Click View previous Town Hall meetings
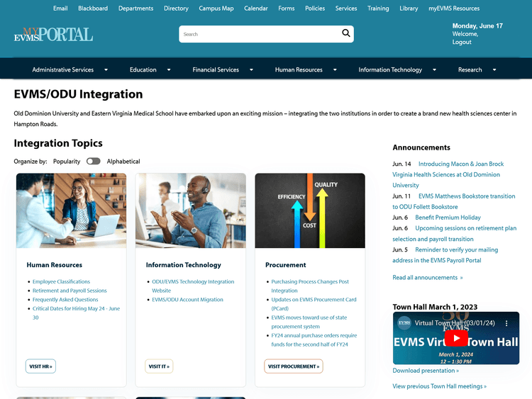 [439, 386]
